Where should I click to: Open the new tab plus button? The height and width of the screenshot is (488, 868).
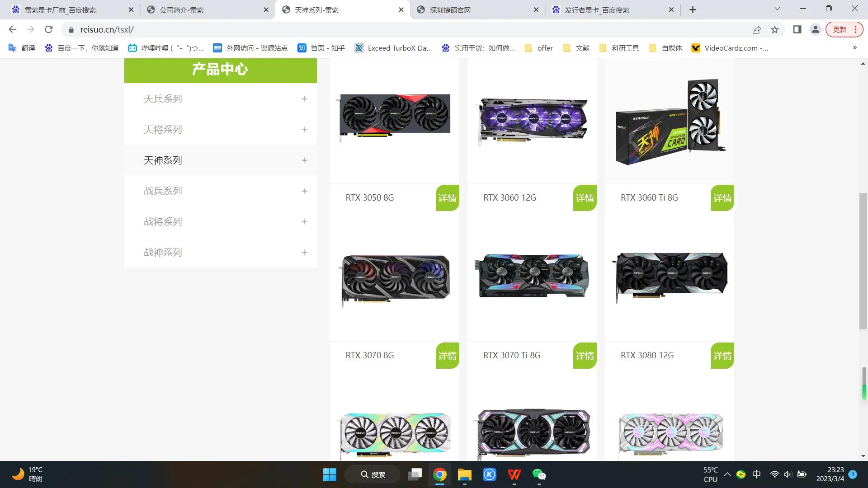pos(693,9)
